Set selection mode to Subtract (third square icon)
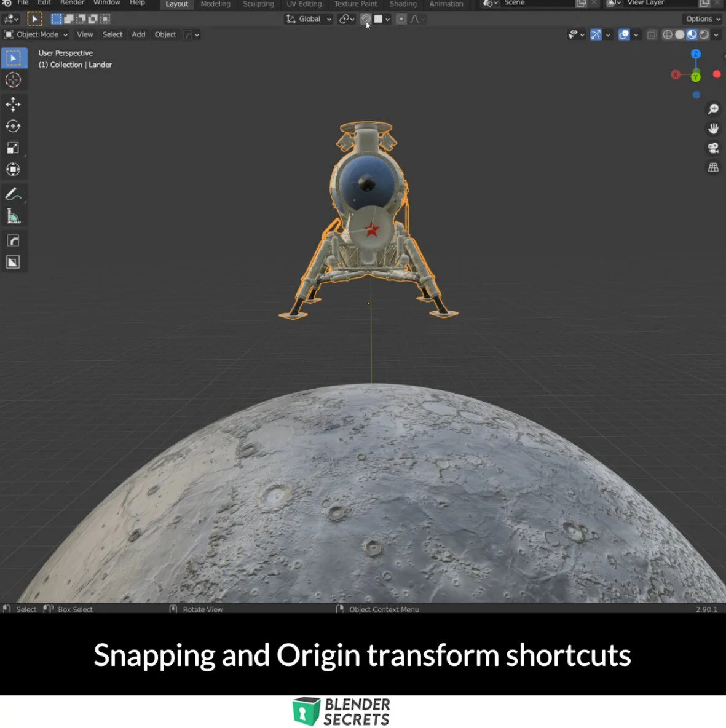 (81, 19)
